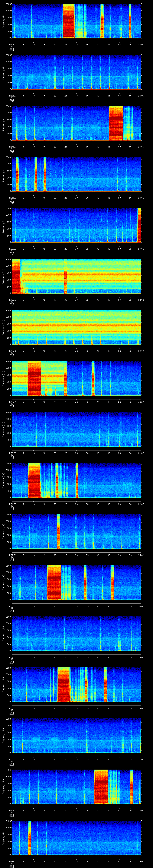Viewport: 153px width, 868px height.
Task: Click the red burst at the end of the 11:26:00 spectrogram
Action: [x=139, y=225]
